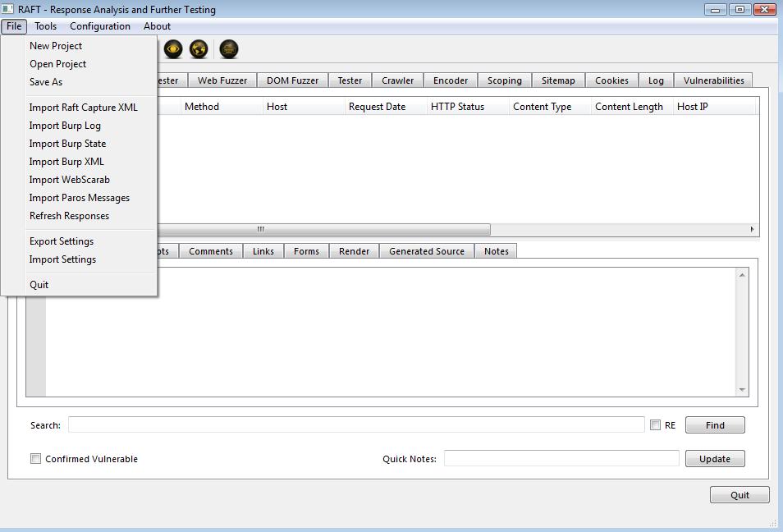Click into the Quick Notes field
This screenshot has width=783, height=532.
click(x=561, y=458)
